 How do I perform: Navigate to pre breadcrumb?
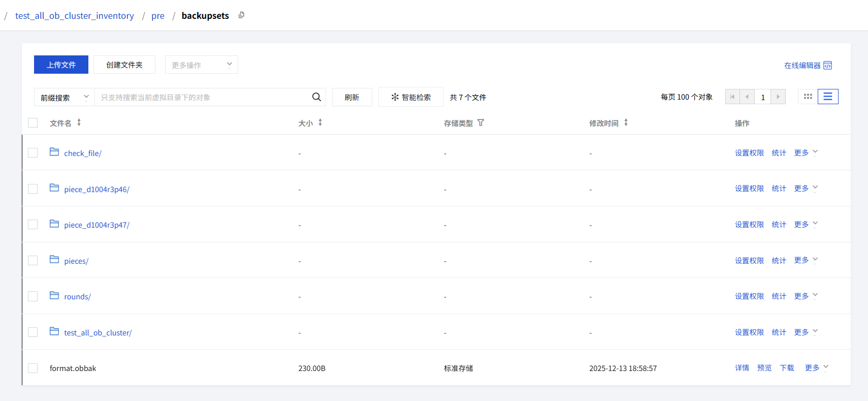(x=157, y=16)
